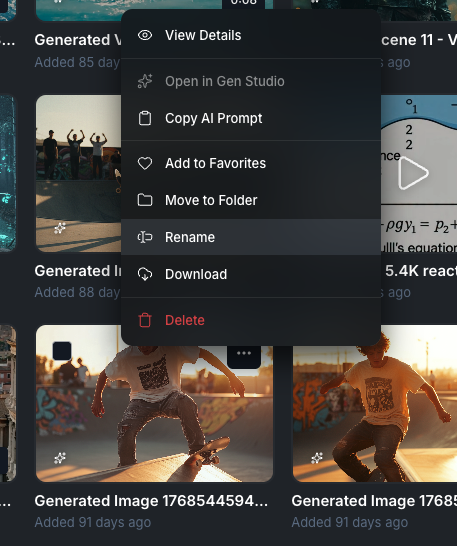
Task: Choose Add to Favorites
Action: point(251,163)
